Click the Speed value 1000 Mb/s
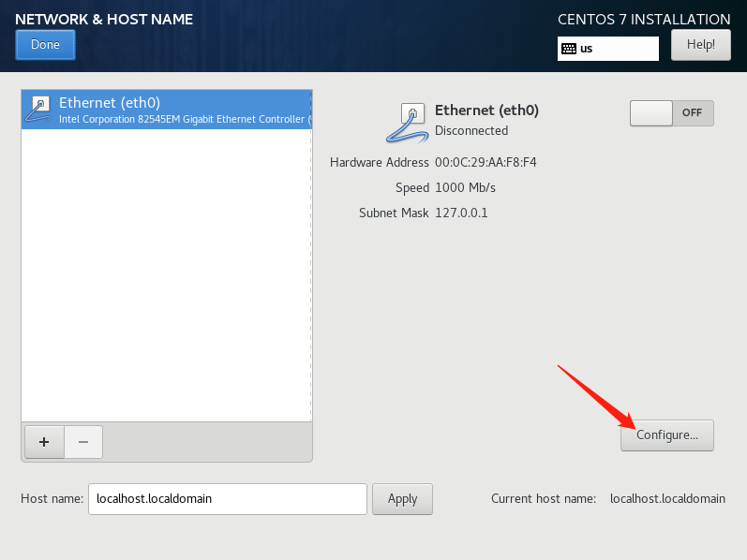The height and width of the screenshot is (560, 747). (466, 187)
